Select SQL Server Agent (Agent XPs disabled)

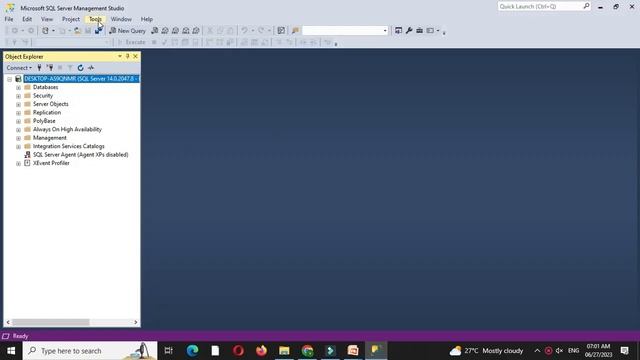coord(80,155)
